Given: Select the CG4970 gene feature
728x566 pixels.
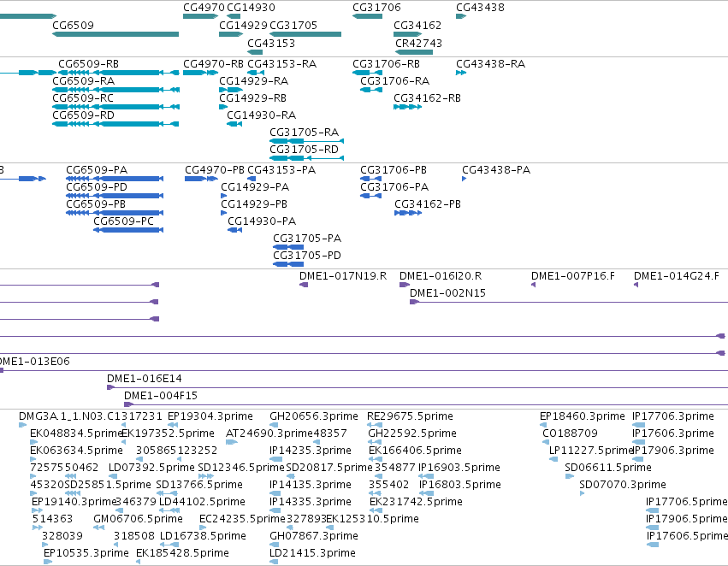Looking at the screenshot, I should (200, 16).
